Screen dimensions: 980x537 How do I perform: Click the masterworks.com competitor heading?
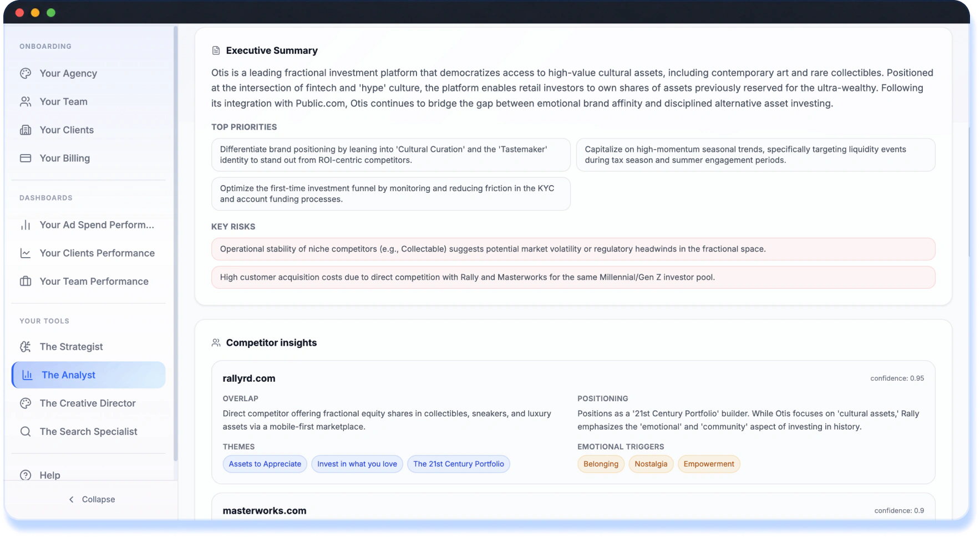pyautogui.click(x=265, y=510)
